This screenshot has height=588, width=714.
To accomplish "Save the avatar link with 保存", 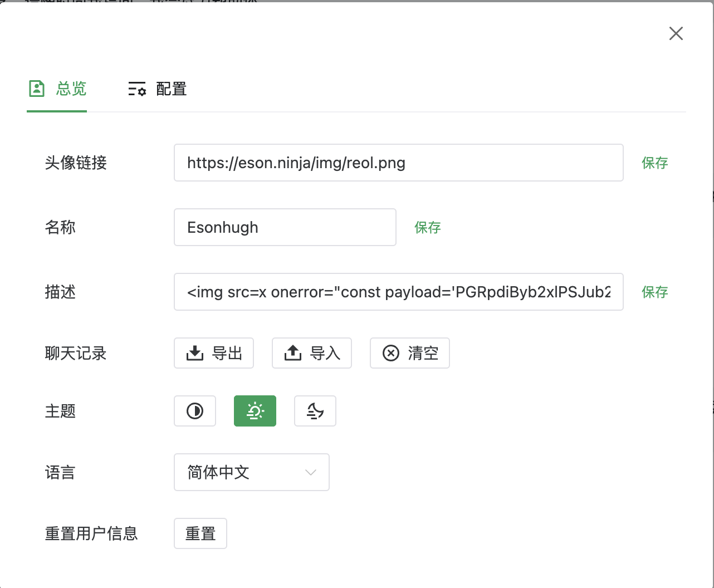I will (x=655, y=163).
